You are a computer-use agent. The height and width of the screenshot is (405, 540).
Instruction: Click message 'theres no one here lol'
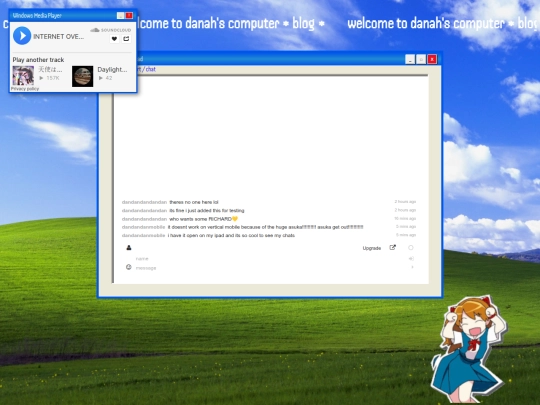tap(194, 202)
